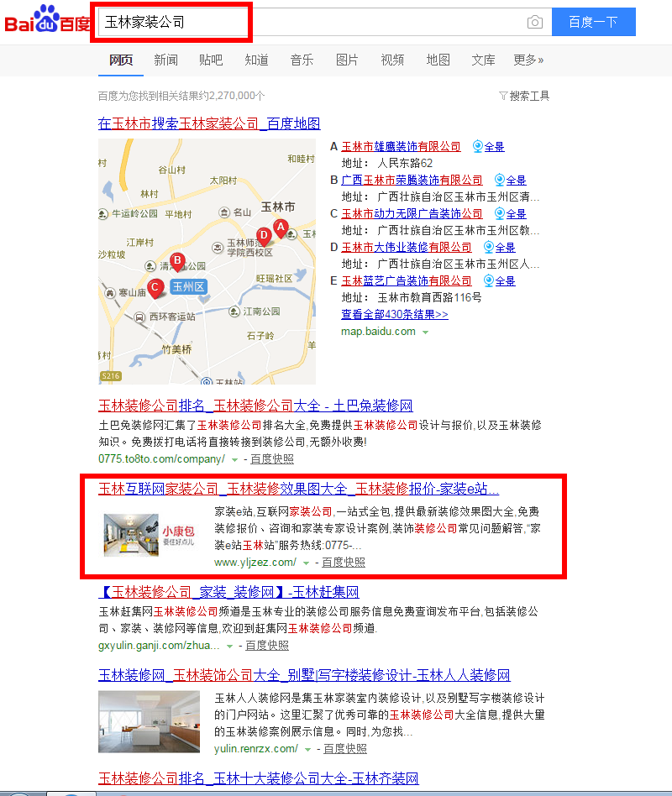Switch to the 知道 tab
The width and height of the screenshot is (672, 796).
point(256,60)
